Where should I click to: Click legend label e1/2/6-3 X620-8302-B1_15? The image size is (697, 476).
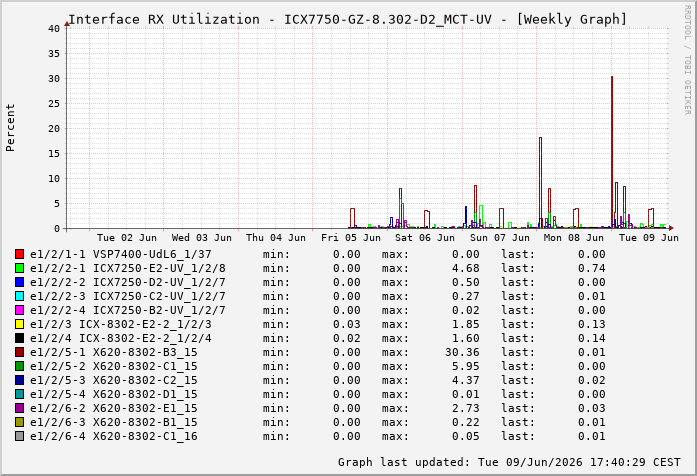(x=113, y=422)
